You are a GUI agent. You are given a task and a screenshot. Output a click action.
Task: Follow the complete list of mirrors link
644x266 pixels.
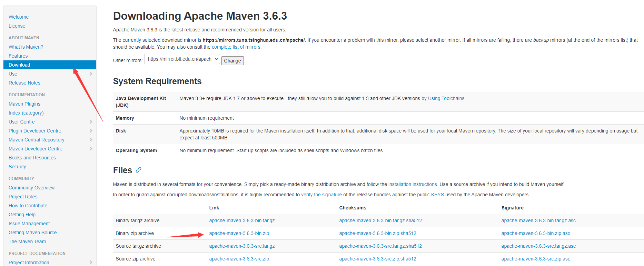pyautogui.click(x=236, y=47)
